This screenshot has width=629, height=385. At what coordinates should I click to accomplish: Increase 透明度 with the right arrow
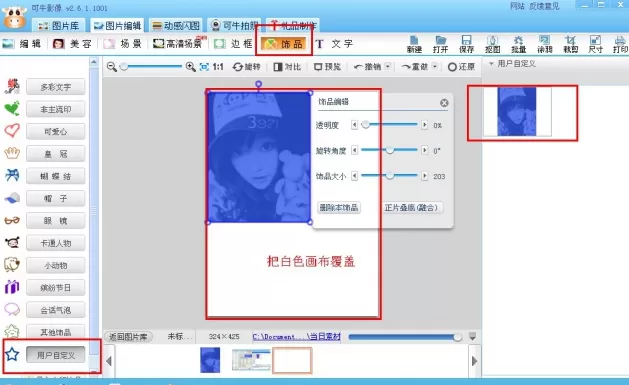point(424,125)
